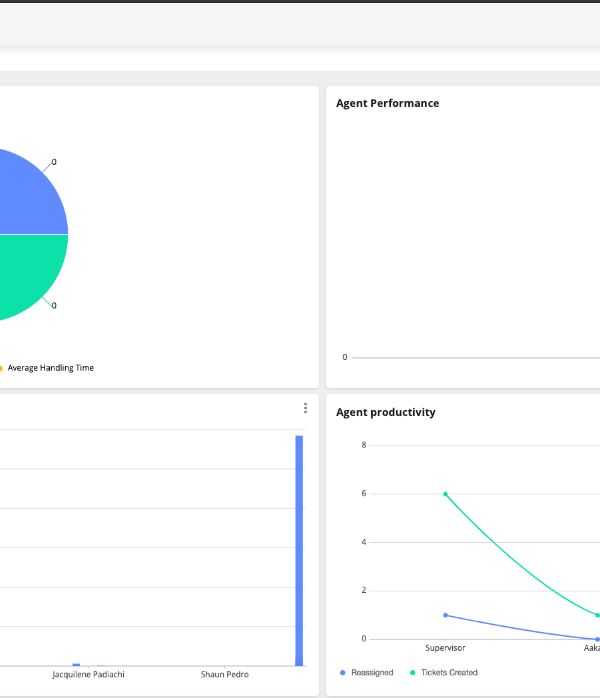Click Reassigned data point at Supervisor
The image size is (600, 698).
click(x=446, y=615)
